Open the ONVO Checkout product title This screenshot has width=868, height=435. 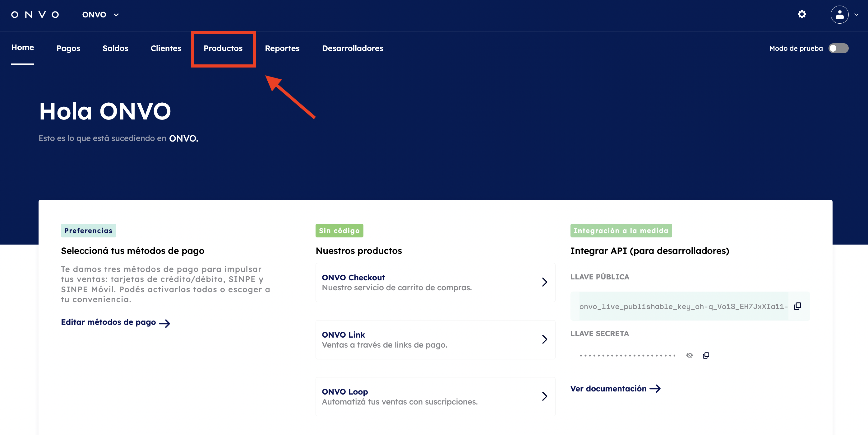pos(353,278)
